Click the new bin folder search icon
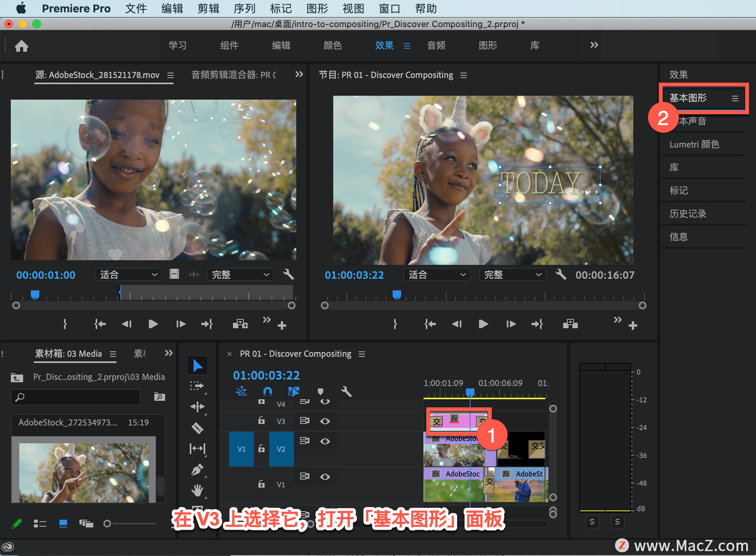Image resolution: width=756 pixels, height=556 pixels. pos(159,397)
